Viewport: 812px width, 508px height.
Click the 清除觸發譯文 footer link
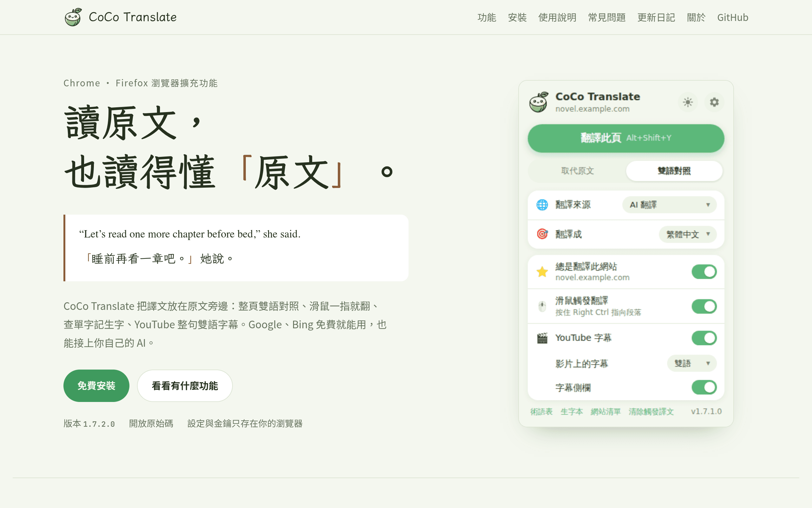click(651, 411)
